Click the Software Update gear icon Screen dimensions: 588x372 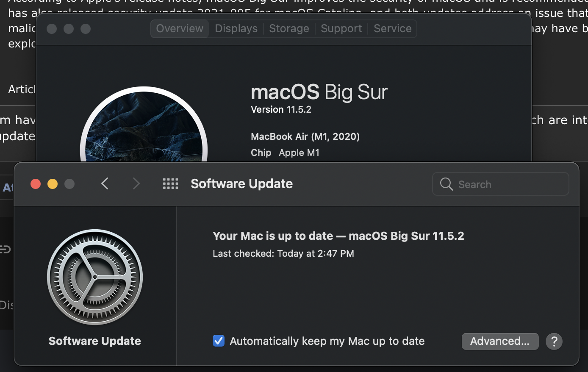click(95, 277)
